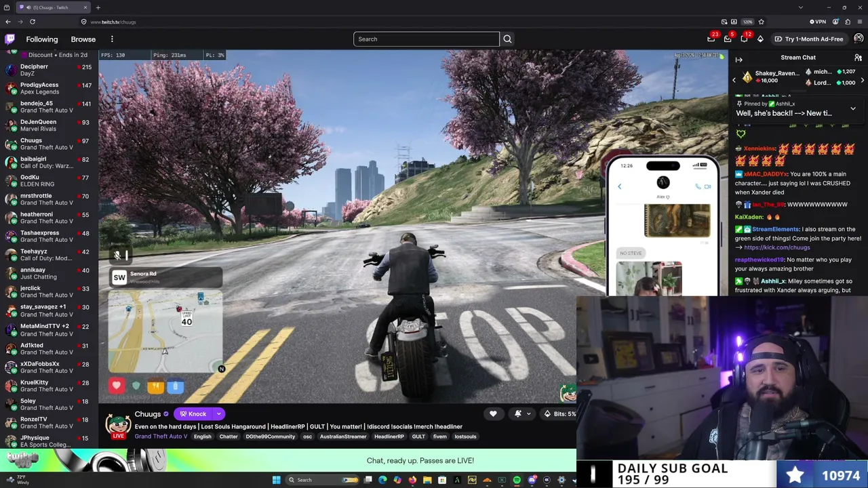This screenshot has height=488, width=868.
Task: Open the notifications inbox with badge 5
Action: [728, 39]
